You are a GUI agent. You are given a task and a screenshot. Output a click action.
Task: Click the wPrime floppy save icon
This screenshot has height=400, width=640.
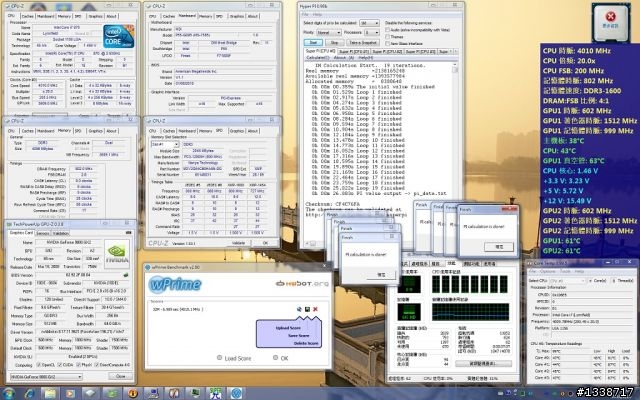click(307, 309)
